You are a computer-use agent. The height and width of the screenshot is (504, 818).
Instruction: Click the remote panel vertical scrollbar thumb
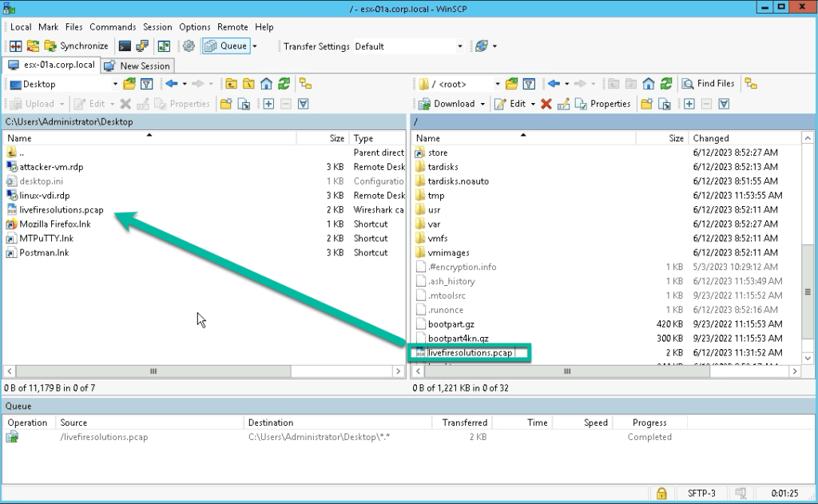(x=808, y=292)
